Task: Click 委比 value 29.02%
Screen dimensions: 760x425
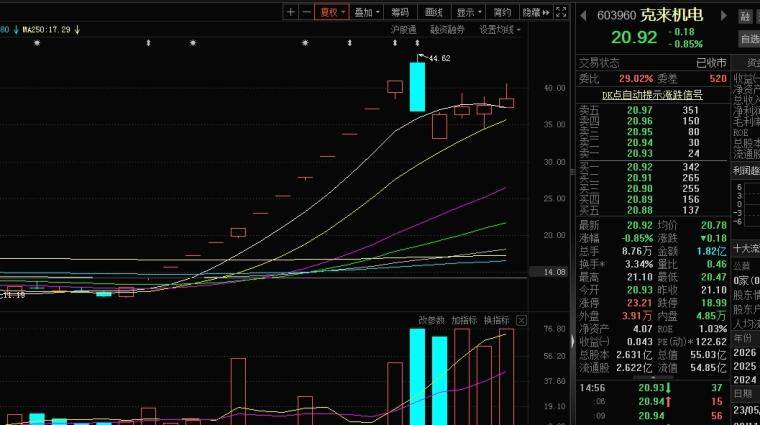Action: pos(635,79)
